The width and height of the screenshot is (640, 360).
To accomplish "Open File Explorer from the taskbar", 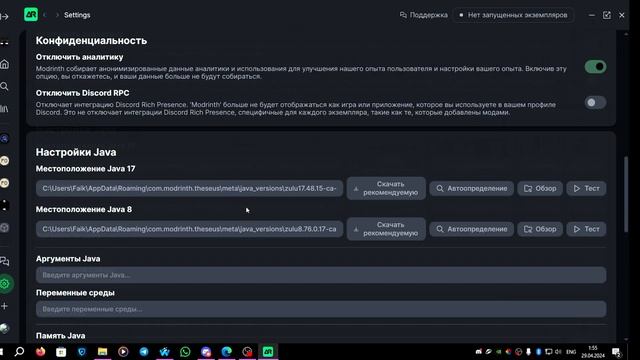I will [x=102, y=351].
